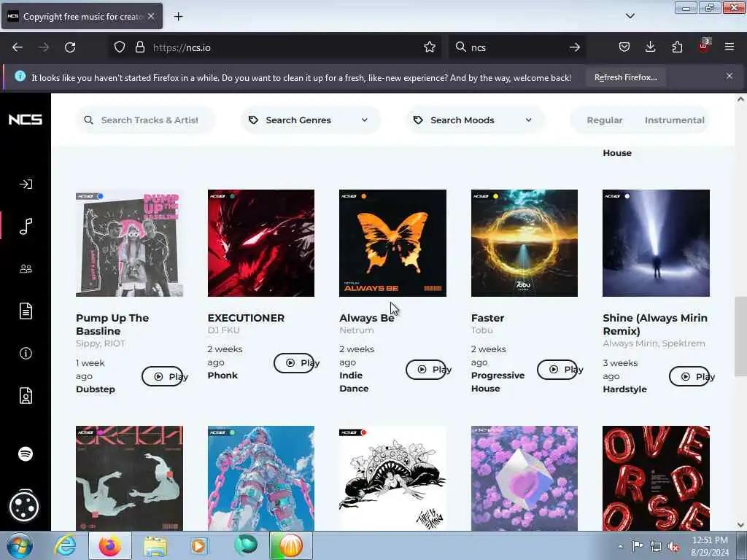
Task: Click the tracking protection shield icon
Action: (x=120, y=47)
